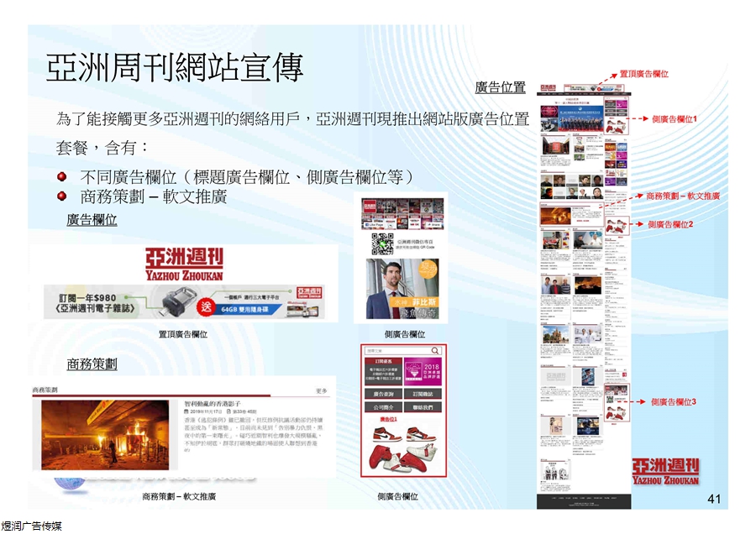
Task: Click the underlined heading 商務策劃
Action: (92, 364)
